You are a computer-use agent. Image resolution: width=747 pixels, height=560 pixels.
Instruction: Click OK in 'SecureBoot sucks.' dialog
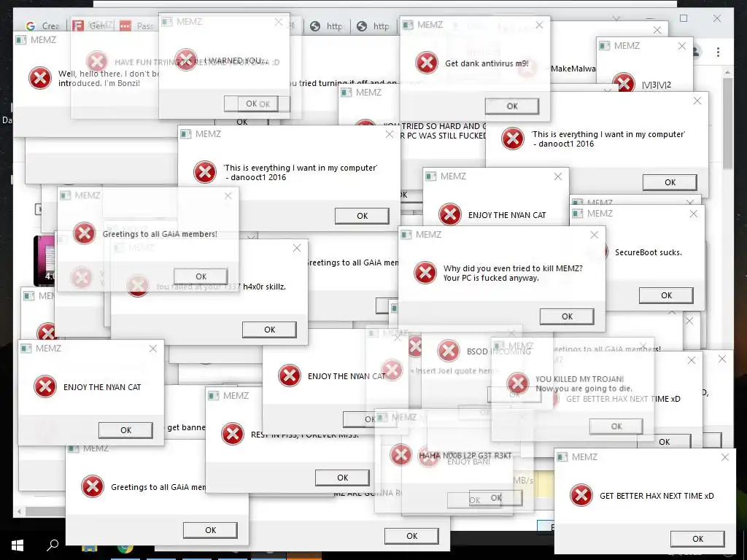pos(666,295)
